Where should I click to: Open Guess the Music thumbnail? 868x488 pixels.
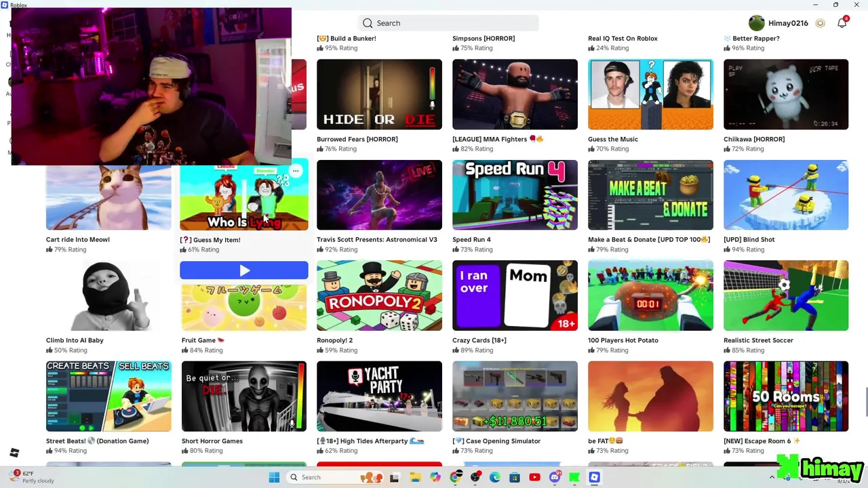(x=650, y=94)
